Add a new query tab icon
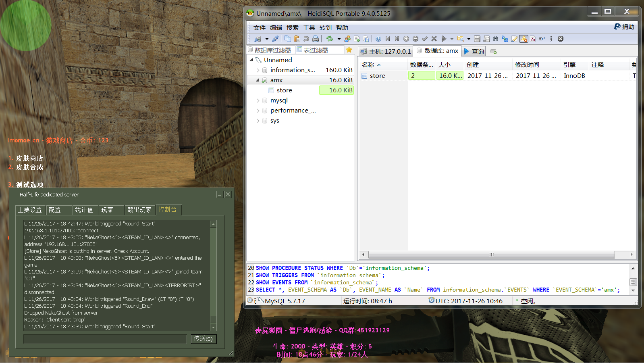 (493, 51)
